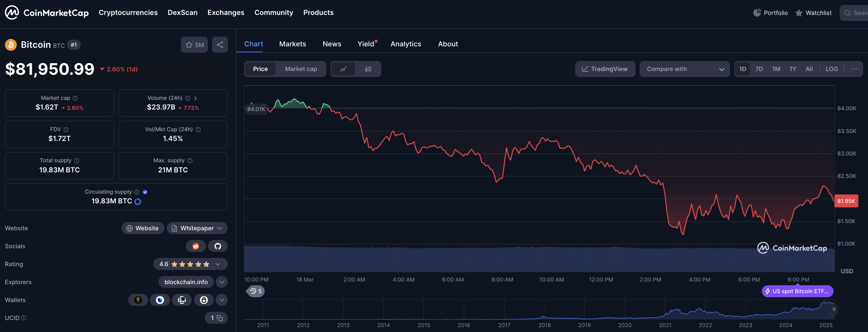The height and width of the screenshot is (332, 868).
Task: Switch to the Markets tab
Action: [x=293, y=44]
